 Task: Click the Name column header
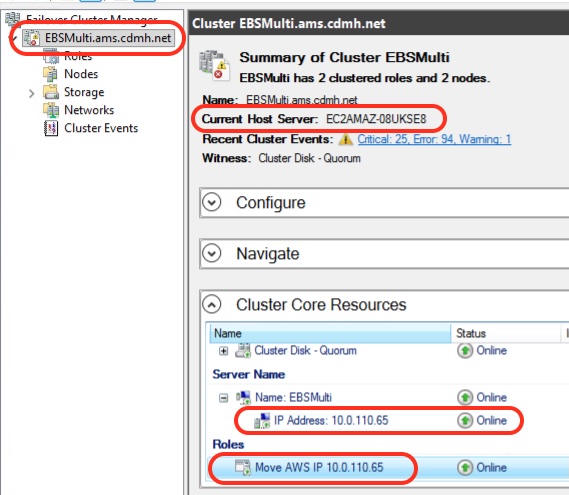330,333
